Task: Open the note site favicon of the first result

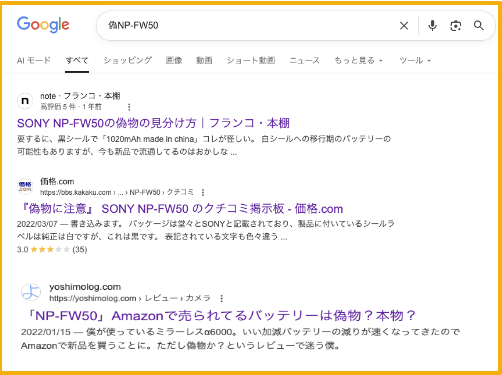Action: tap(25, 101)
